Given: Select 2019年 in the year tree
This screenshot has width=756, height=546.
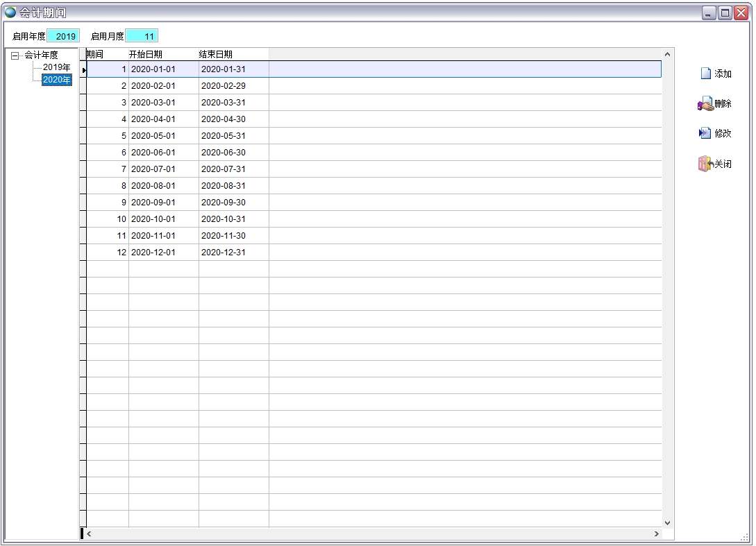Looking at the screenshot, I should pyautogui.click(x=56, y=67).
